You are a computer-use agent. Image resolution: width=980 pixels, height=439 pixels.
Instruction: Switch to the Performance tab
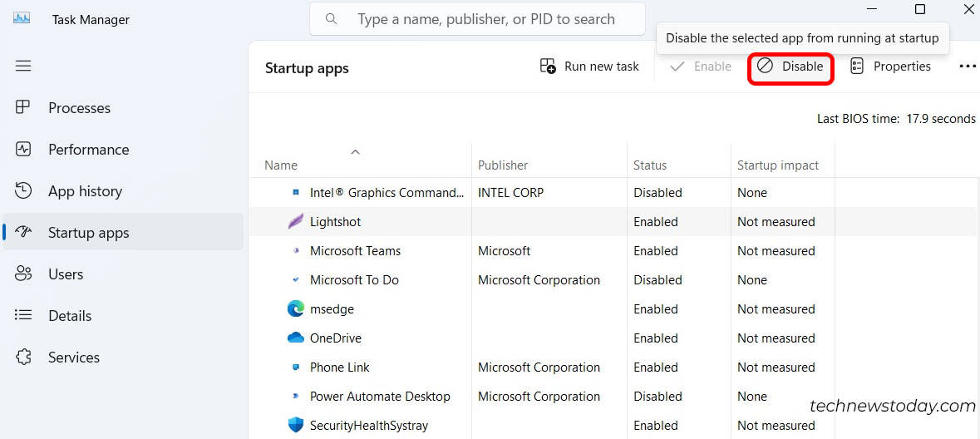coord(123,150)
